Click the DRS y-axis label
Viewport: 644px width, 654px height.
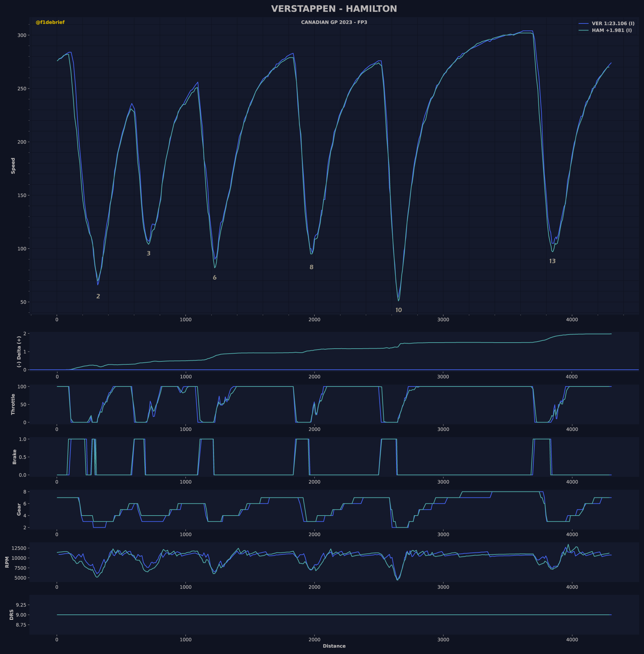point(11,615)
